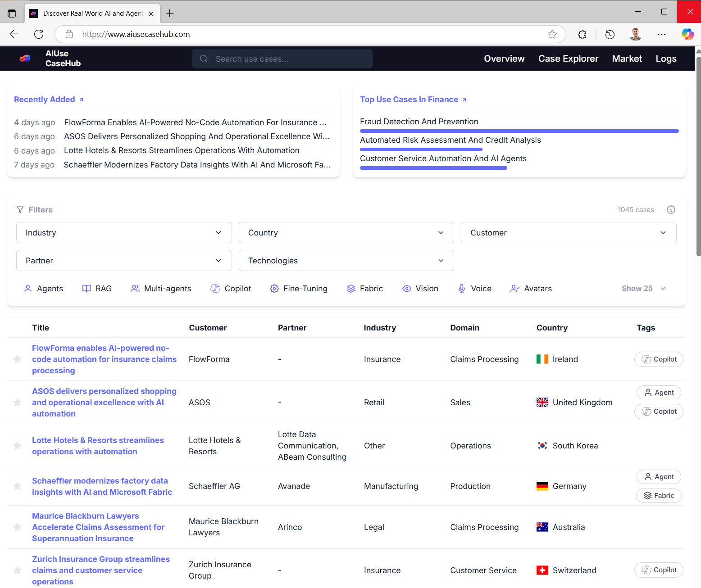This screenshot has height=588, width=701.
Task: Open the Market nav item
Action: coord(627,59)
